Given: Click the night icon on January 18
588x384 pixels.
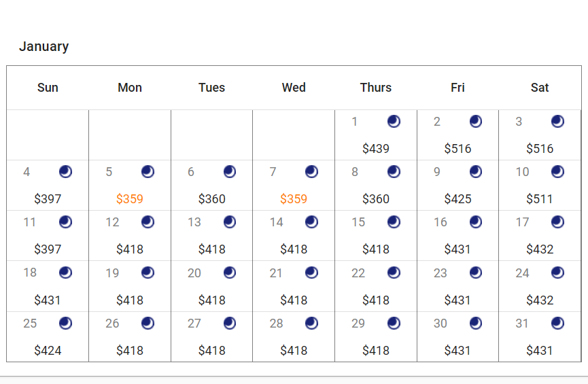Looking at the screenshot, I should 65,273.
